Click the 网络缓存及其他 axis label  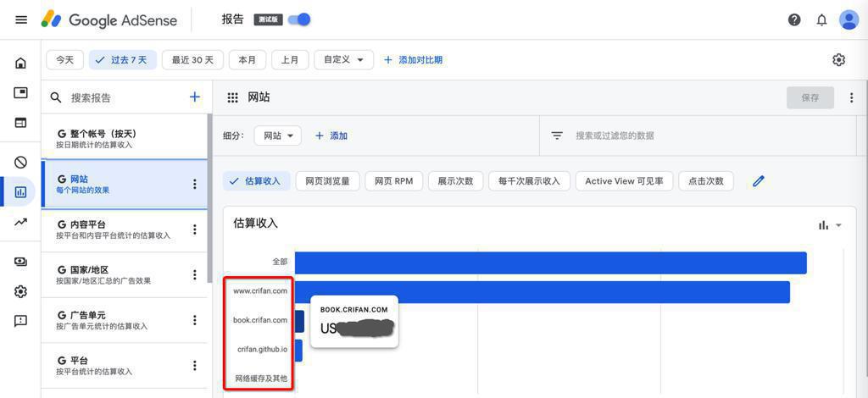pos(261,379)
